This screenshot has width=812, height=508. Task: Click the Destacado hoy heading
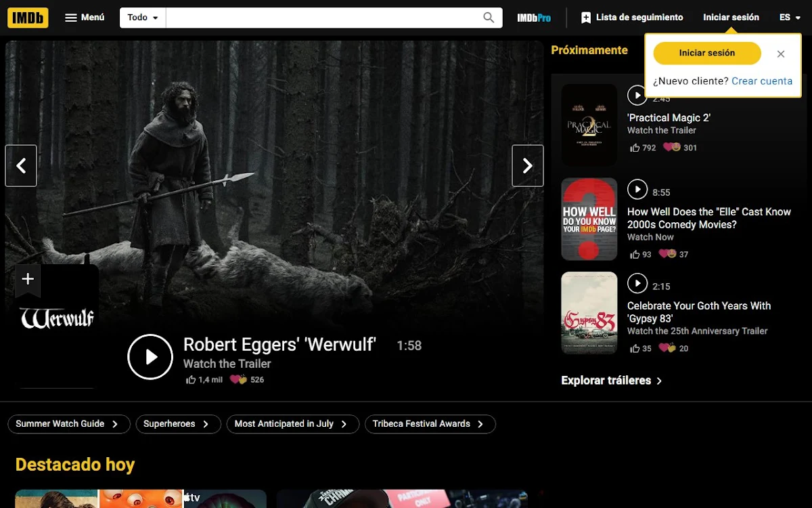coord(75,465)
